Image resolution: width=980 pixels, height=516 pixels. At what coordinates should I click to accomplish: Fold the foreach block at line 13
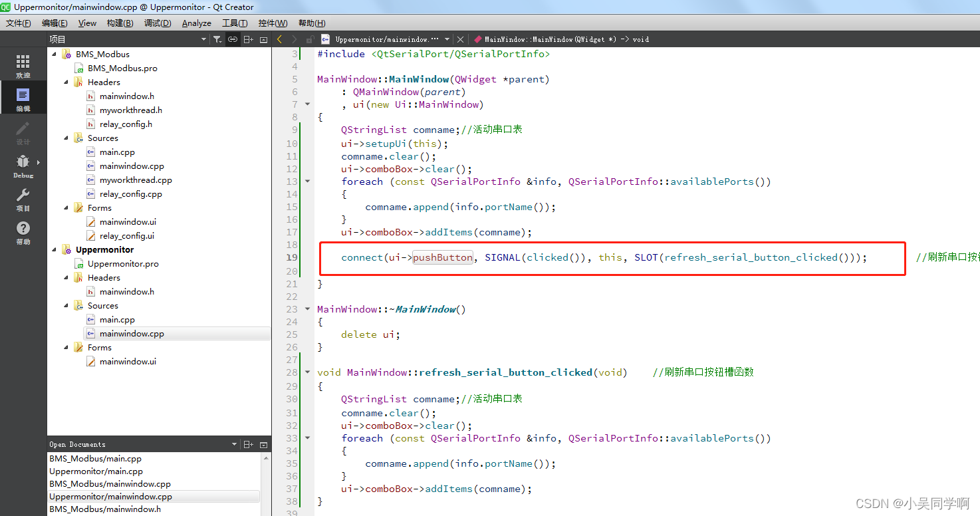307,181
